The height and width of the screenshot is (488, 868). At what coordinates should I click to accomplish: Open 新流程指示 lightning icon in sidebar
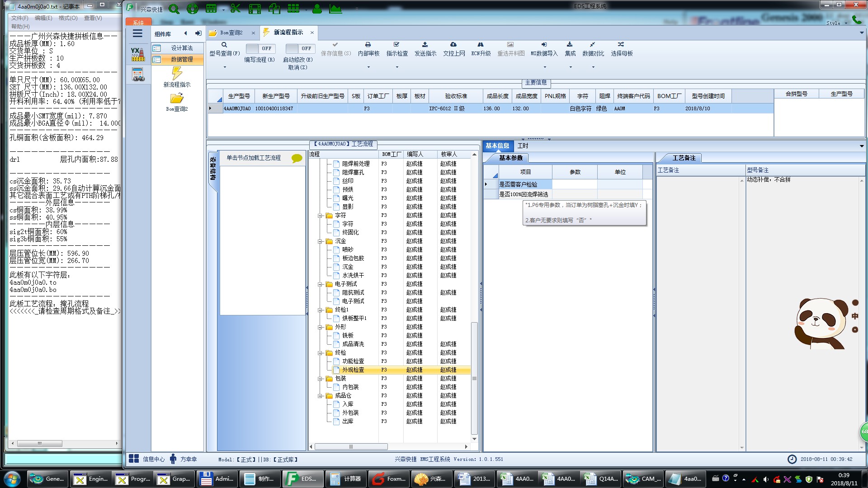pos(177,73)
